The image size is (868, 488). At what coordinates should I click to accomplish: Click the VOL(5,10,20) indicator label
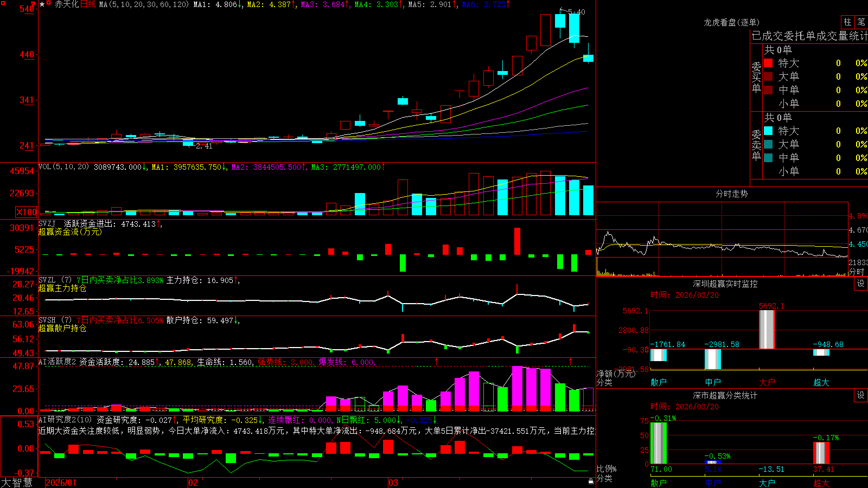[x=63, y=166]
